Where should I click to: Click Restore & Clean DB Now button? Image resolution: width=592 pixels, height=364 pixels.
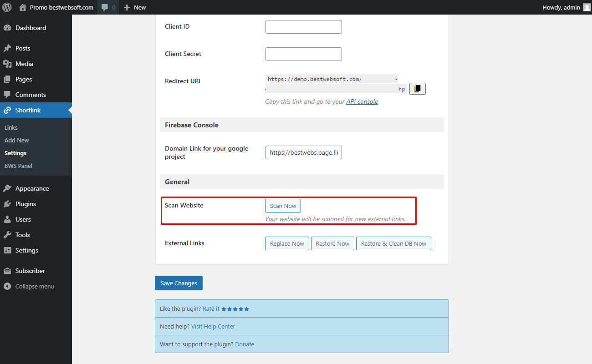click(393, 243)
